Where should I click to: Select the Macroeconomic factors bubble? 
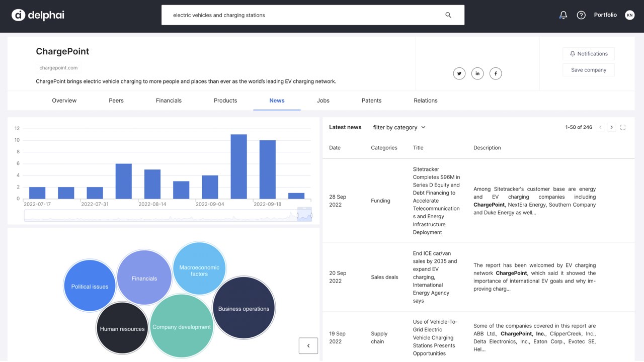click(199, 268)
